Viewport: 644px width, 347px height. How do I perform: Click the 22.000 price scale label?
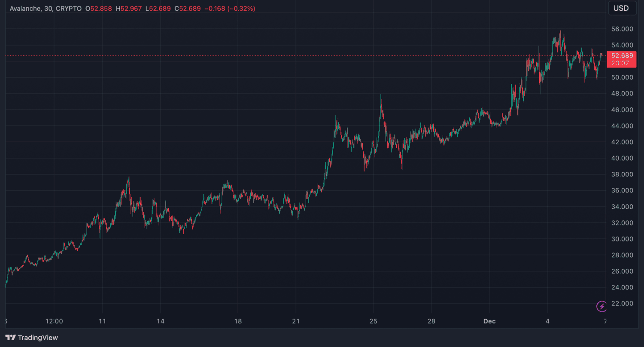[622, 304]
